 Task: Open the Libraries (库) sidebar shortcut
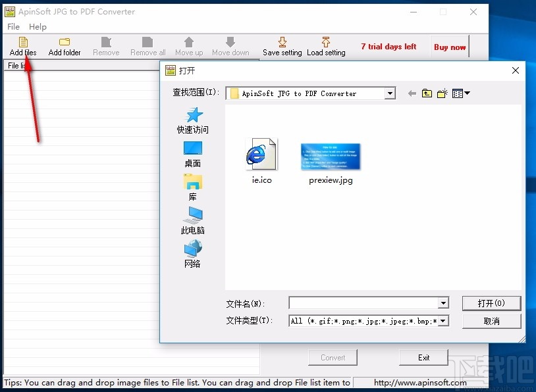point(192,186)
